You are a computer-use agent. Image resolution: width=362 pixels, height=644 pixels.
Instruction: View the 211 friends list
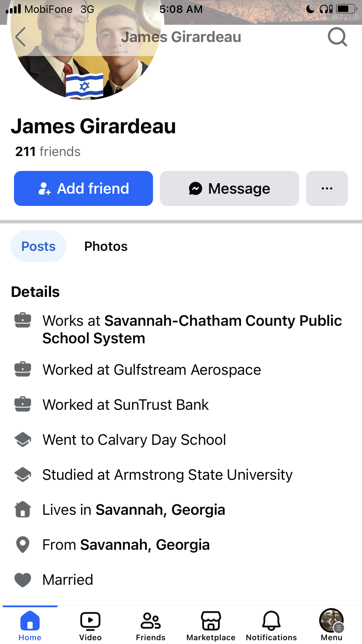pyautogui.click(x=48, y=152)
